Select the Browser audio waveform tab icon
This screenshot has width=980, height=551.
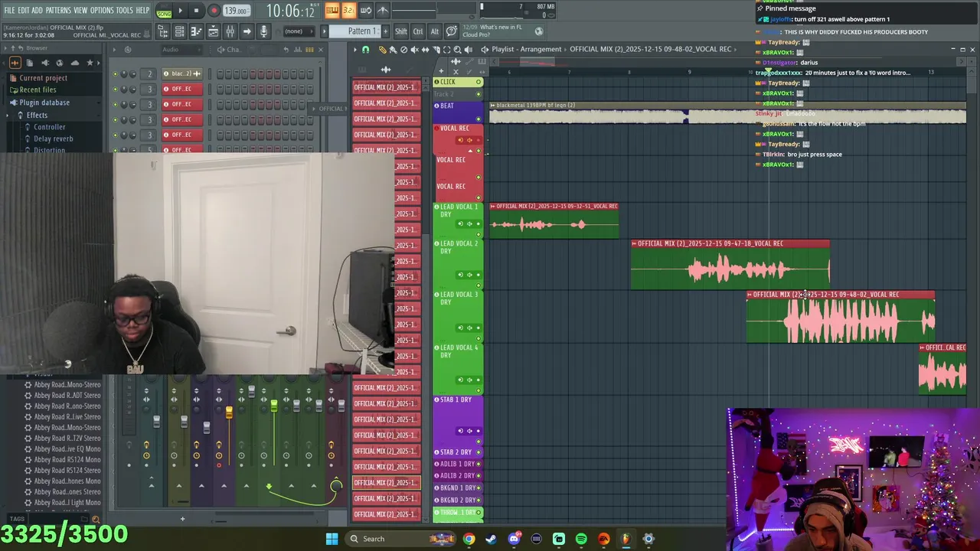tap(15, 63)
